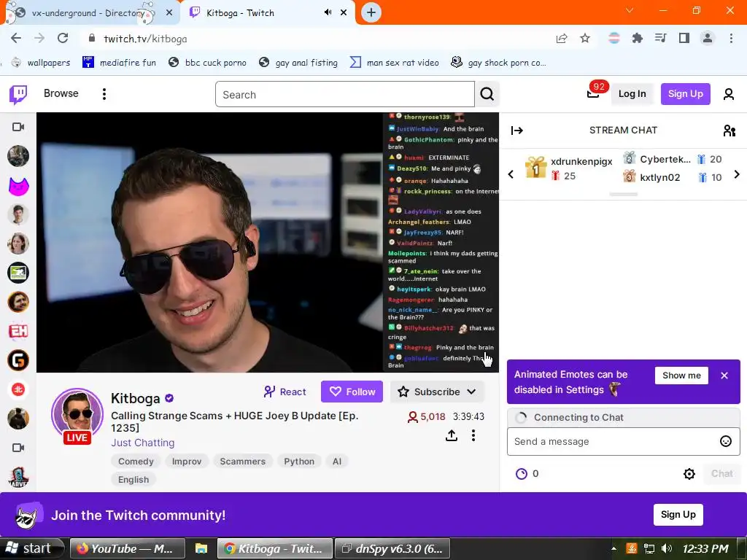Open Kitboga's live profile avatar

click(x=77, y=415)
